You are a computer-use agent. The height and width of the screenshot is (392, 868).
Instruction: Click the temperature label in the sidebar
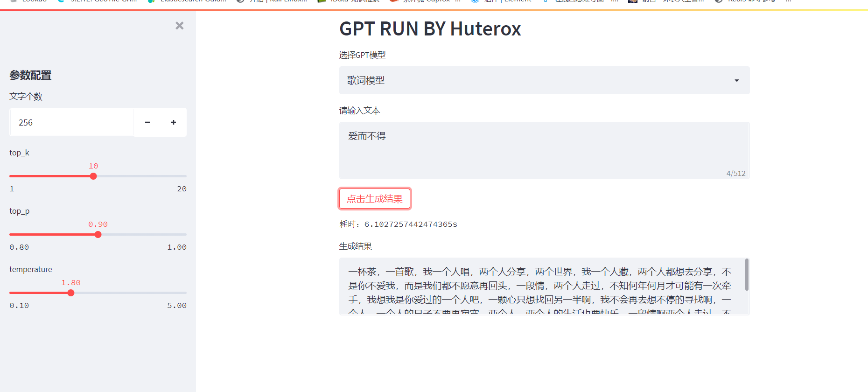(x=31, y=269)
